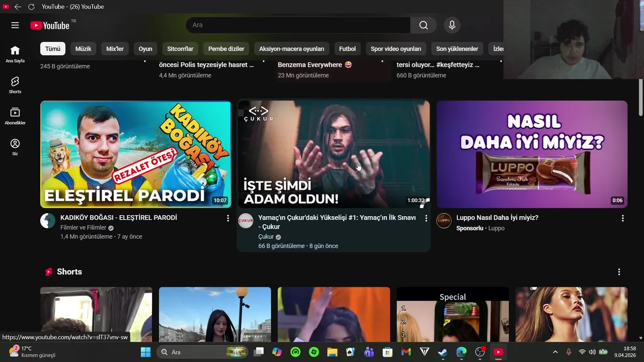Screen dimensions: 644x362
Task: Open options for KADIKÖY BOĞASI video
Action: click(228, 218)
